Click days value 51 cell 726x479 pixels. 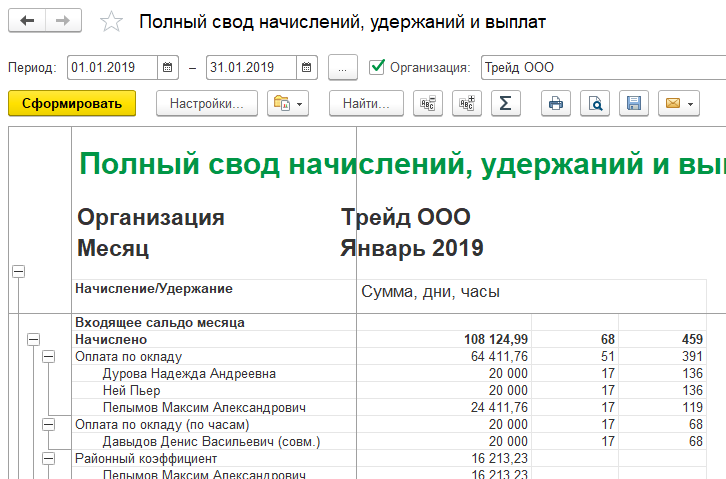608,357
